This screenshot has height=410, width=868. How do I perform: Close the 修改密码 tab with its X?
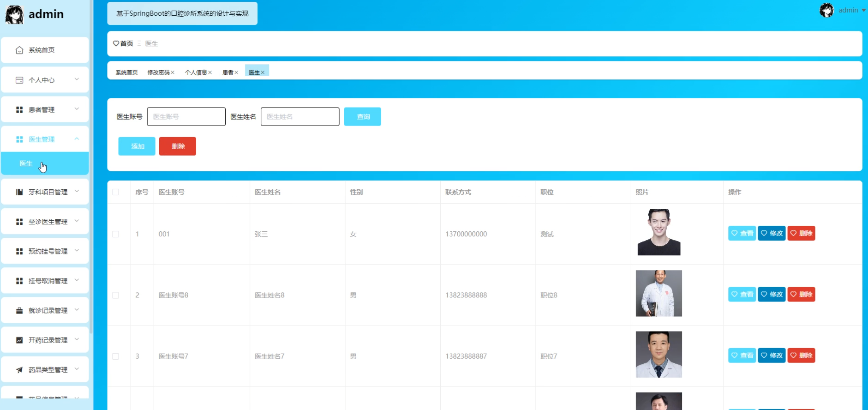[x=173, y=72]
